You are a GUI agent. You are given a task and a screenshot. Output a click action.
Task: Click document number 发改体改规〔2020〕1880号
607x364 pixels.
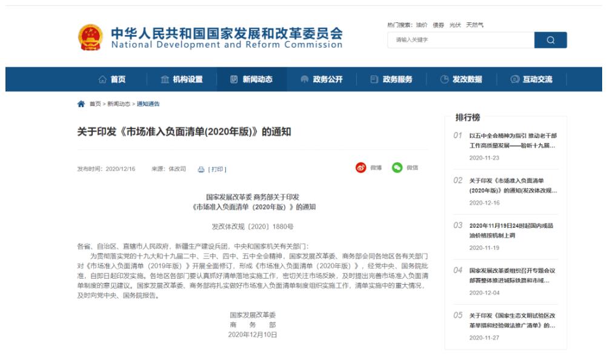[x=253, y=227]
